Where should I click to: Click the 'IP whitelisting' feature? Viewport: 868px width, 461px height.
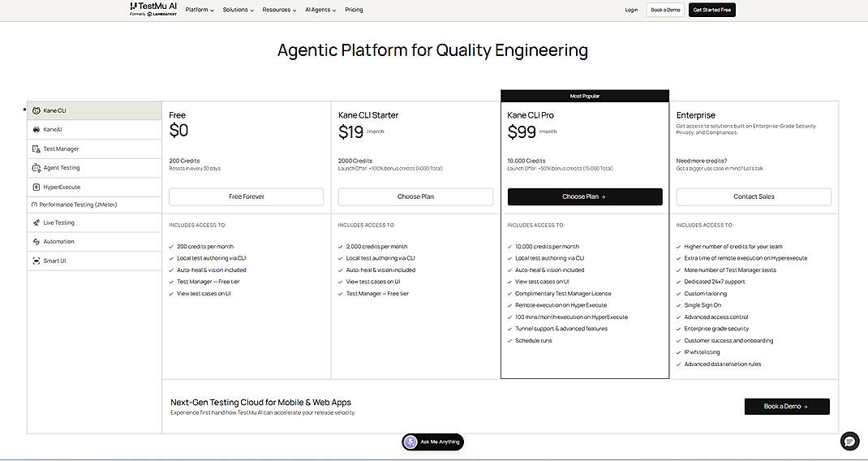(702, 352)
